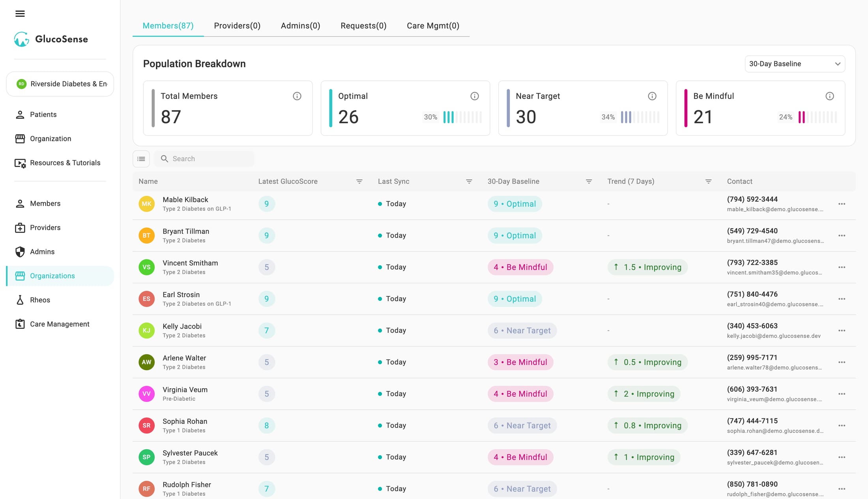The height and width of the screenshot is (499, 868).
Task: Open more options for Vincent Smitham
Action: pos(842,267)
